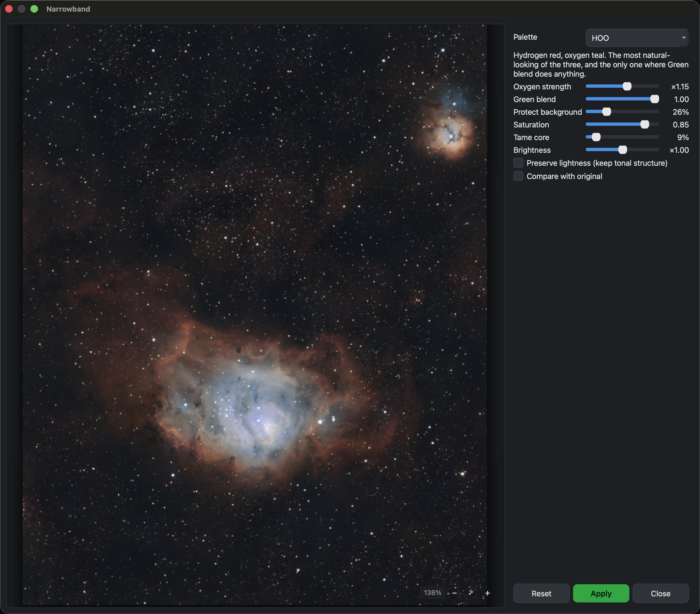This screenshot has width=700, height=614.
Task: Zoom in with the plus icon
Action: tap(487, 593)
